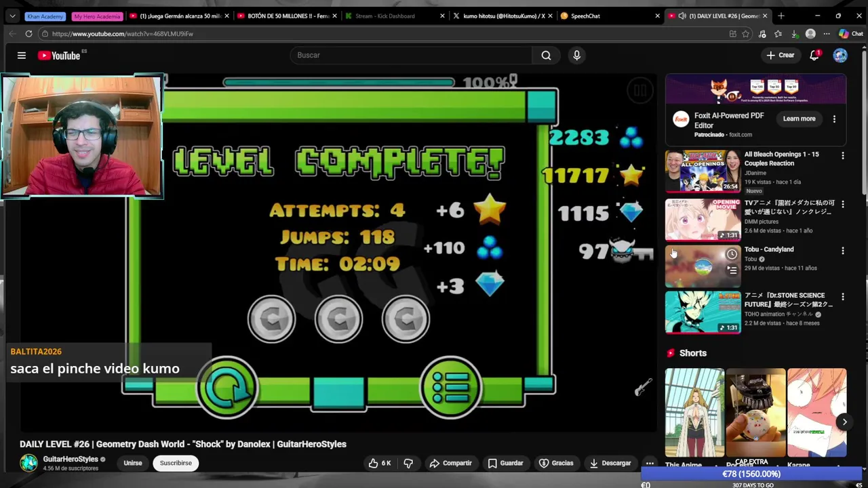Close the DAILY LEVEL #26 tab
The height and width of the screenshot is (488, 868).
765,16
